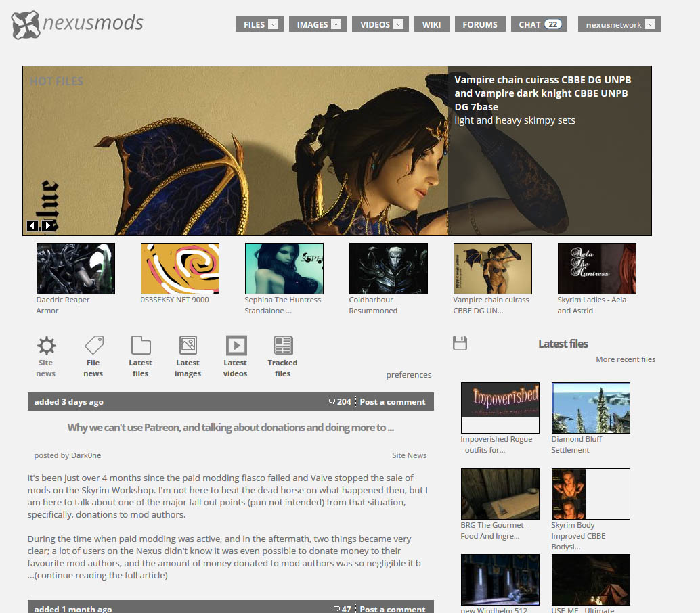Post a comment on the 1 month ago article
700x613 pixels.
click(x=393, y=609)
